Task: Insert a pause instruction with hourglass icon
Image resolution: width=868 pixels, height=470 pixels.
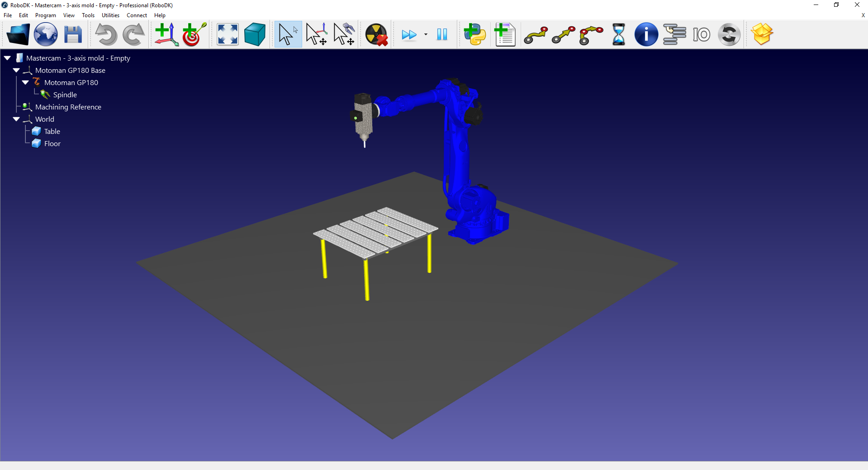Action: coord(618,34)
